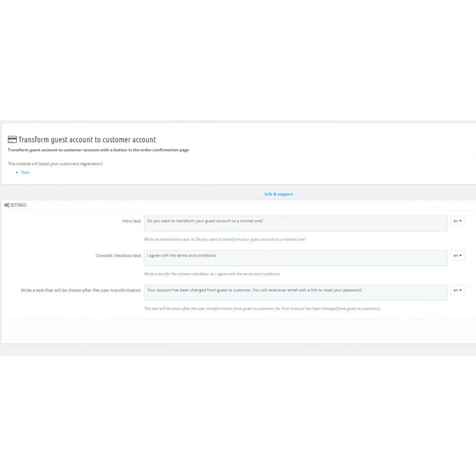This screenshot has width=476, height=476.
Task: Click the 'This module will boost your customers registration!' text
Action: [55, 164]
